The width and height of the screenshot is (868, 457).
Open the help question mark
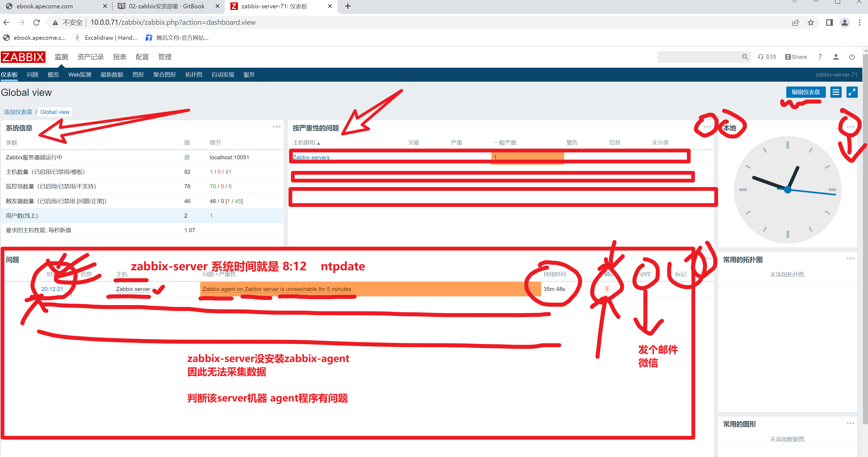click(820, 57)
